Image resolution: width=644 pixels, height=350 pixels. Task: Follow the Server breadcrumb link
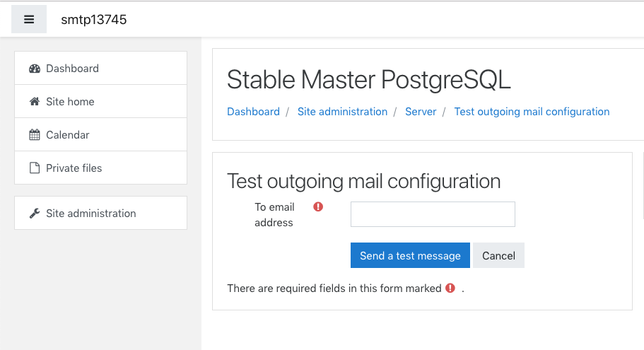[x=421, y=112]
